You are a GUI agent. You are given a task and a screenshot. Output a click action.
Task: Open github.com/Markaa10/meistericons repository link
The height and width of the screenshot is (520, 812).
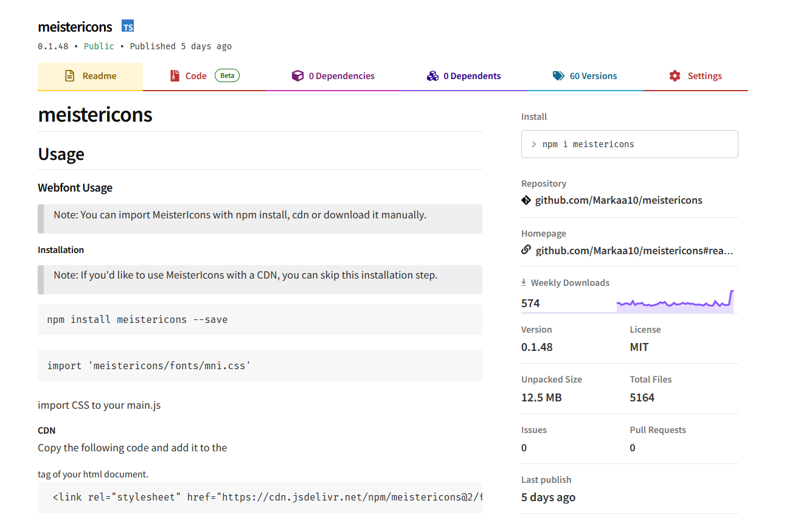619,200
